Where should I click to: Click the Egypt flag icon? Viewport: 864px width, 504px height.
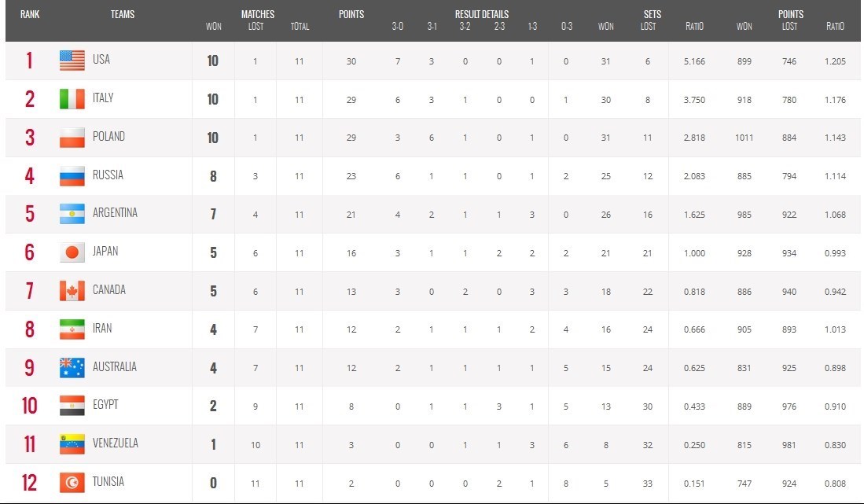pos(72,406)
